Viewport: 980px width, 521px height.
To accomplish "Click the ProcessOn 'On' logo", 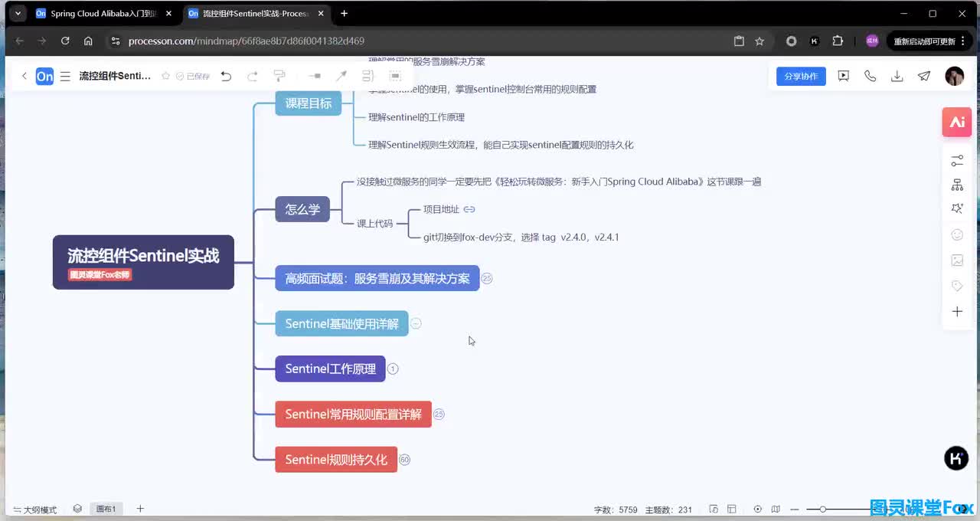I will [x=45, y=76].
